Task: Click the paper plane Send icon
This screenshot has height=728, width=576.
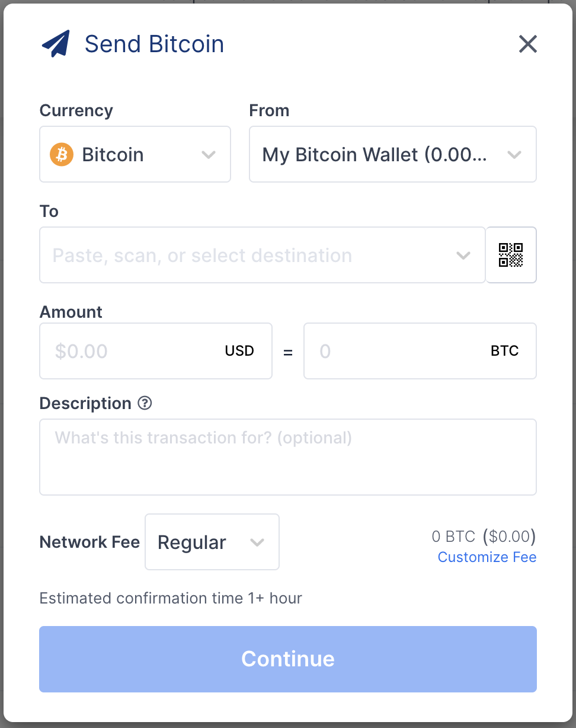Action: [x=56, y=44]
